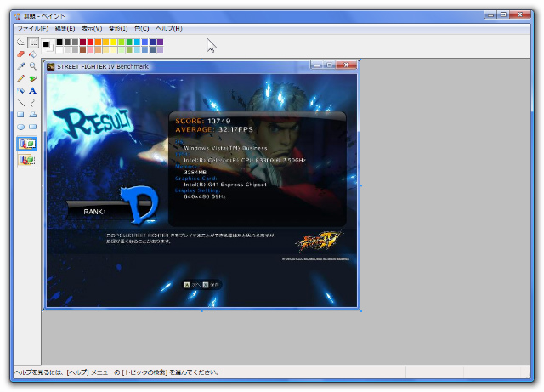Viewport: 544px width, 392px height.
Task: Choose the straight Line tool
Action: 20,102
